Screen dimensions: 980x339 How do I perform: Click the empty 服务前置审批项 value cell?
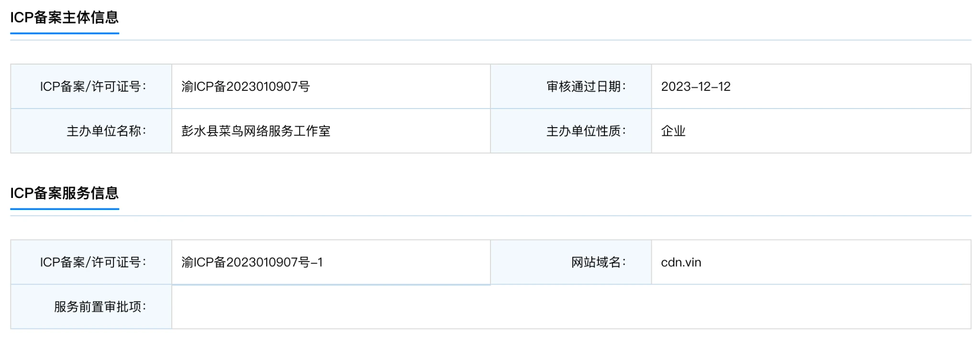pos(571,306)
